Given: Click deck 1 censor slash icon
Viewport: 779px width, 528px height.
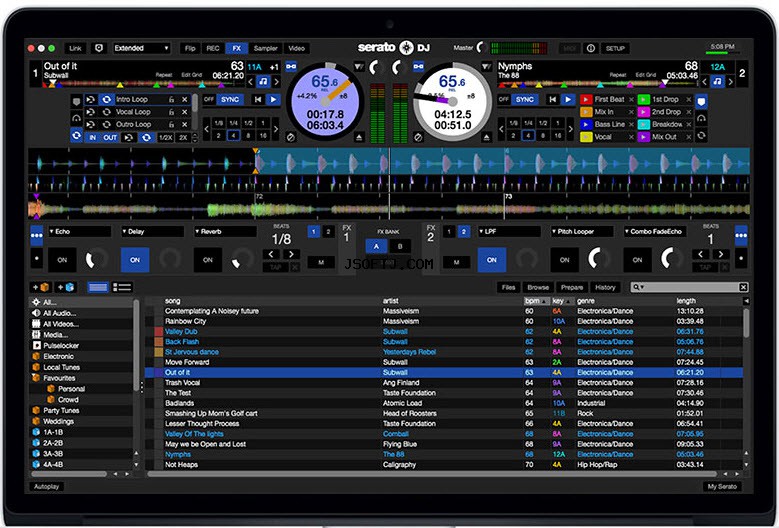Looking at the screenshot, I should tap(291, 137).
